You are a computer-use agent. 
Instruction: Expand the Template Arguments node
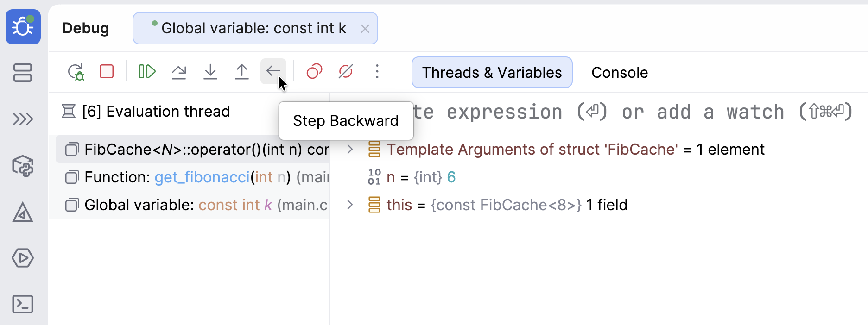[350, 150]
